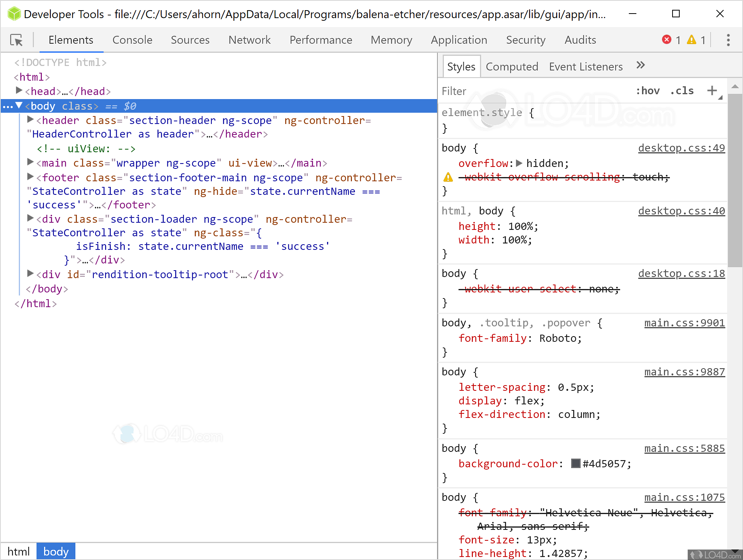This screenshot has width=743, height=560.
Task: Collapse the body element node
Action: coord(19,106)
